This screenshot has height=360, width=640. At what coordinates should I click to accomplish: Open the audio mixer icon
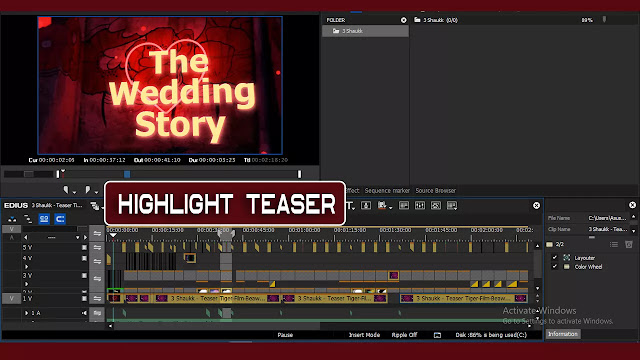tap(420, 205)
